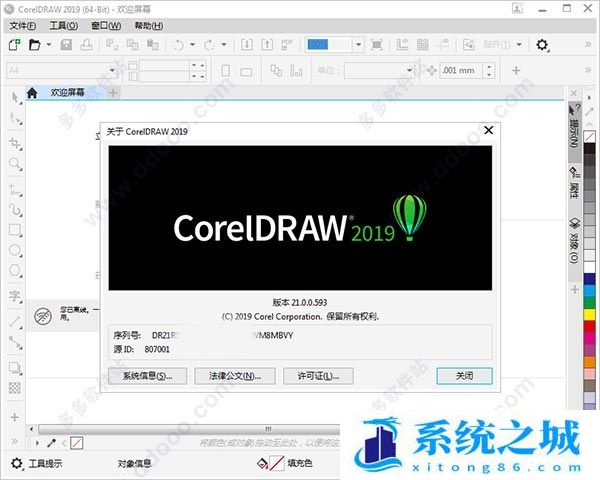Click the eyedropper icon below canvas

coord(51,443)
